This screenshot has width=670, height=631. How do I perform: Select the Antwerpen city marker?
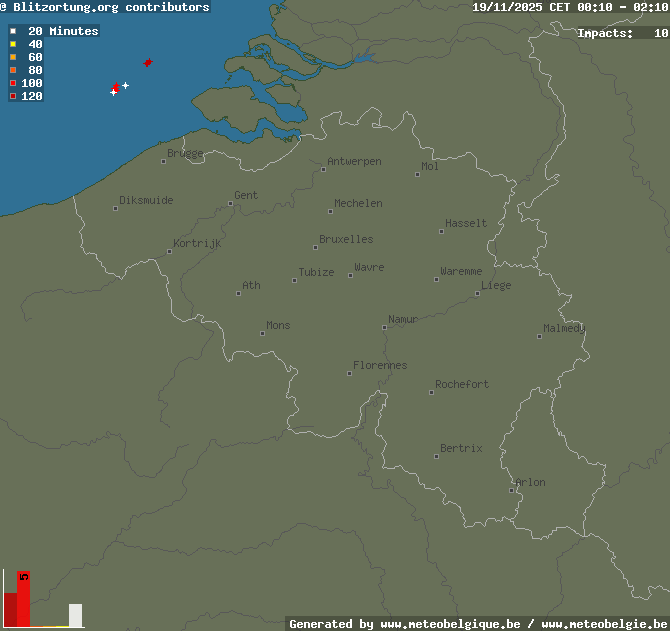point(323,169)
